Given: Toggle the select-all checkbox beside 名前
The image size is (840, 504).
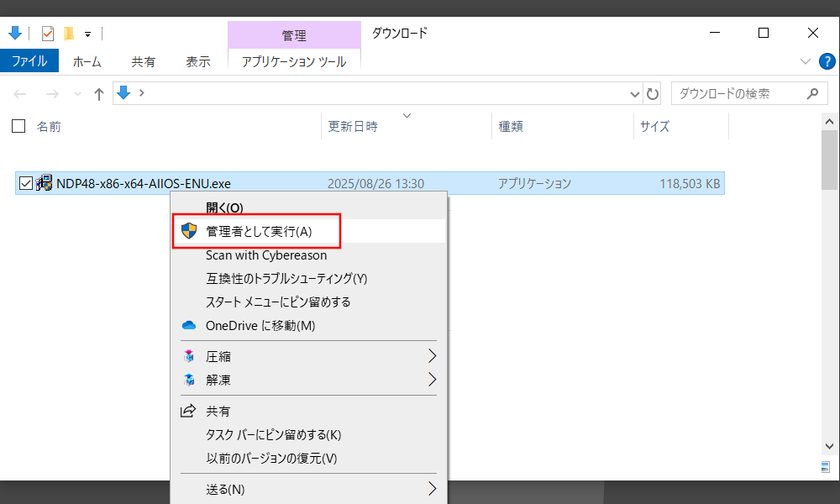Looking at the screenshot, I should tap(18, 127).
